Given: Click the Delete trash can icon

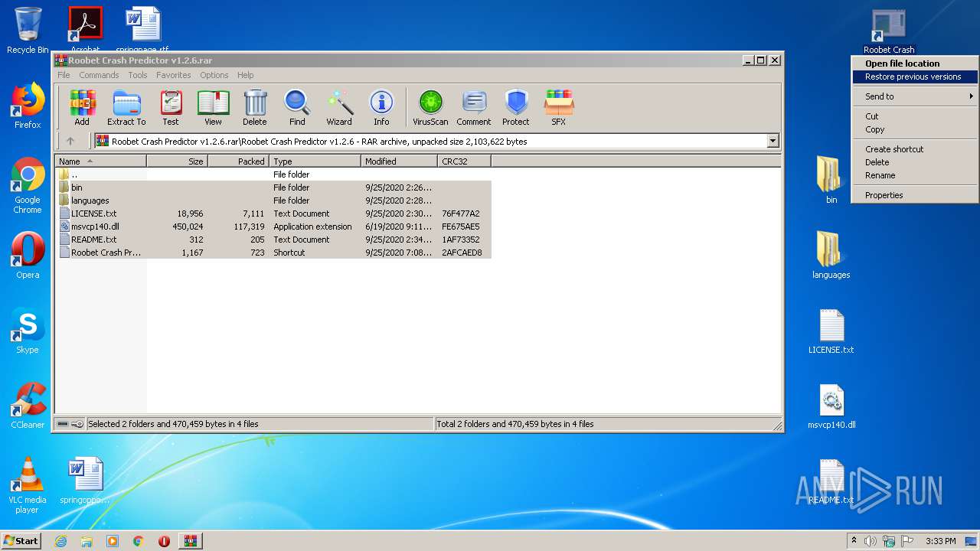Looking at the screenshot, I should (255, 108).
